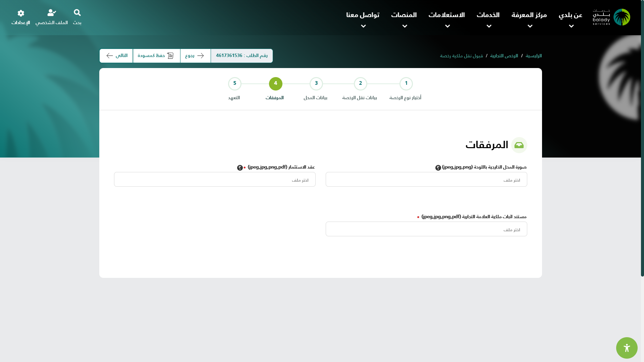
Task: Open the settings gear icon
Action: pos(21,13)
